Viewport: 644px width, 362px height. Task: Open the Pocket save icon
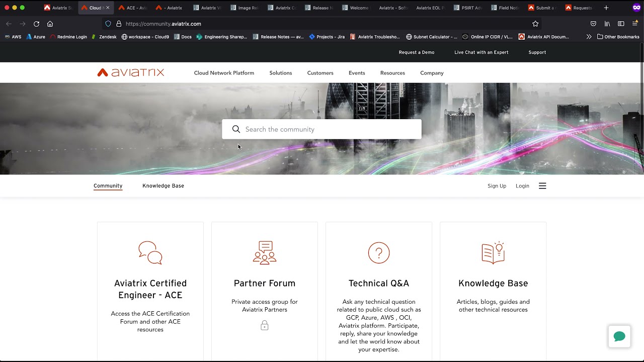(593, 24)
